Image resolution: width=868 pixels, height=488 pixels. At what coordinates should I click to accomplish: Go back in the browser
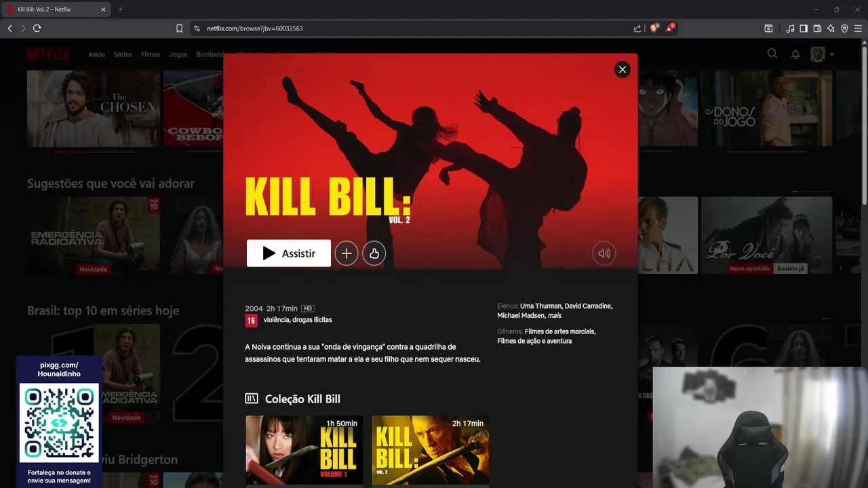pyautogui.click(x=9, y=28)
